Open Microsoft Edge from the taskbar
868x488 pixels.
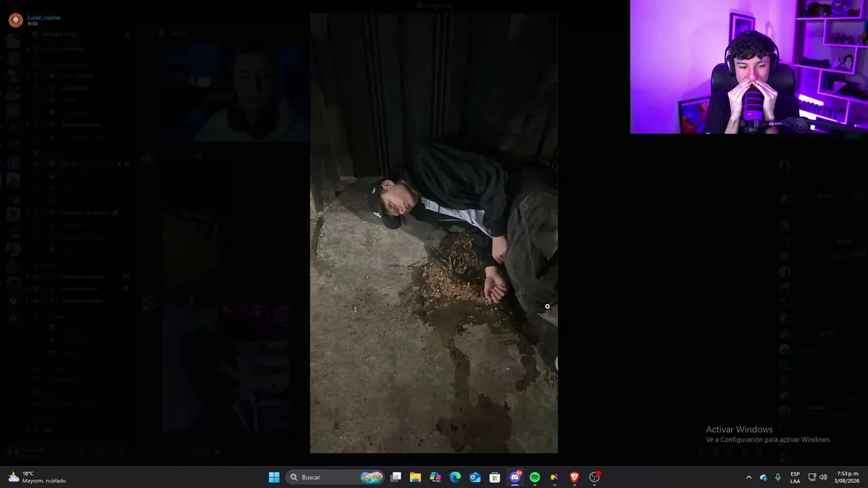455,477
